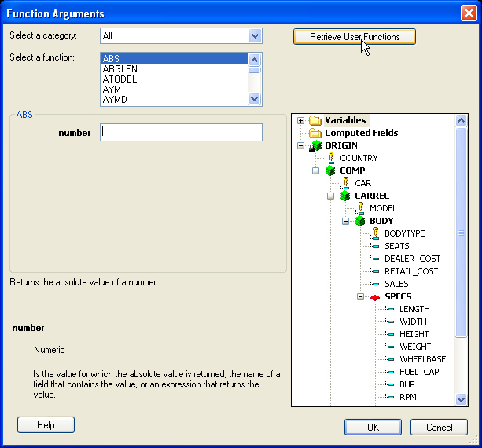The width and height of the screenshot is (482, 448).
Task: Click the COUNTRY key field icon
Action: 331,158
